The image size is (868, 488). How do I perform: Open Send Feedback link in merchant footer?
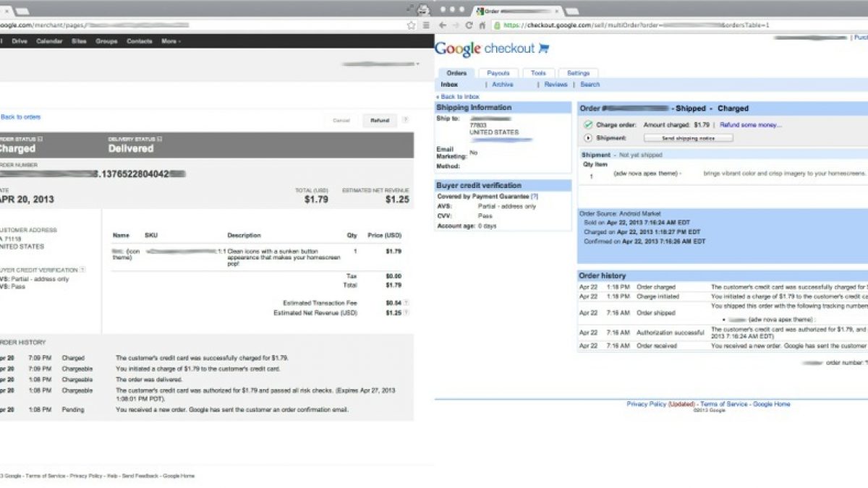click(x=140, y=476)
